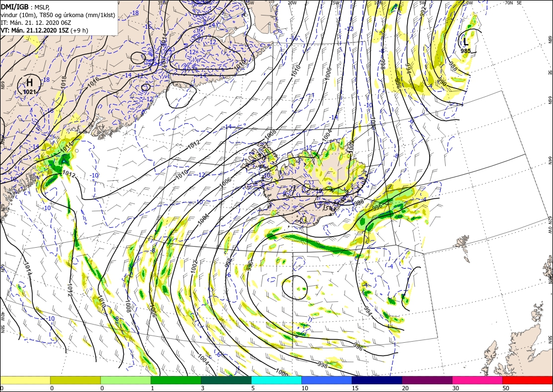Image resolution: width=553 pixels, height=392 pixels.
Task: Click the '20' value under the color bar
Action: (x=405, y=389)
